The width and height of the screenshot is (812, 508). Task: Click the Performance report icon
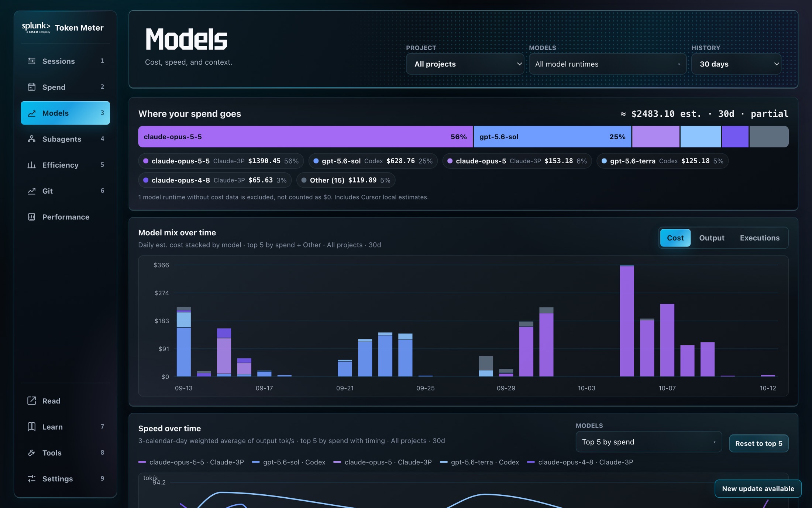tap(32, 217)
